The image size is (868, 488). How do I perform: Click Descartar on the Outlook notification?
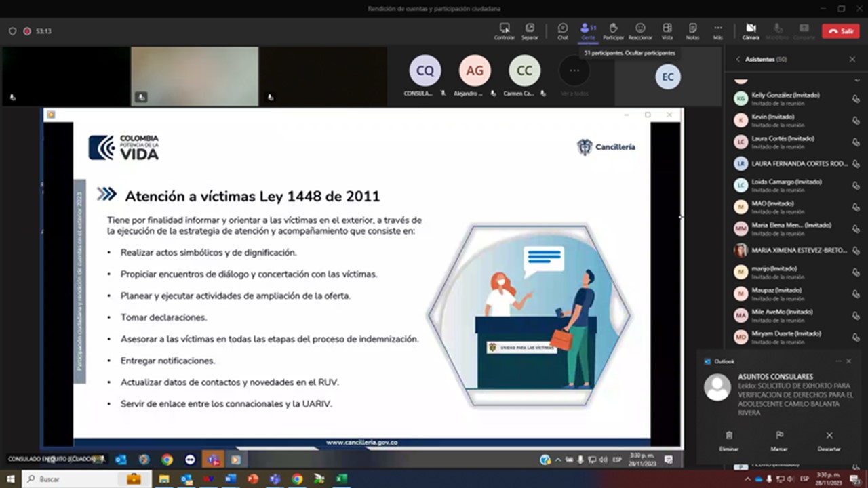[829, 441]
